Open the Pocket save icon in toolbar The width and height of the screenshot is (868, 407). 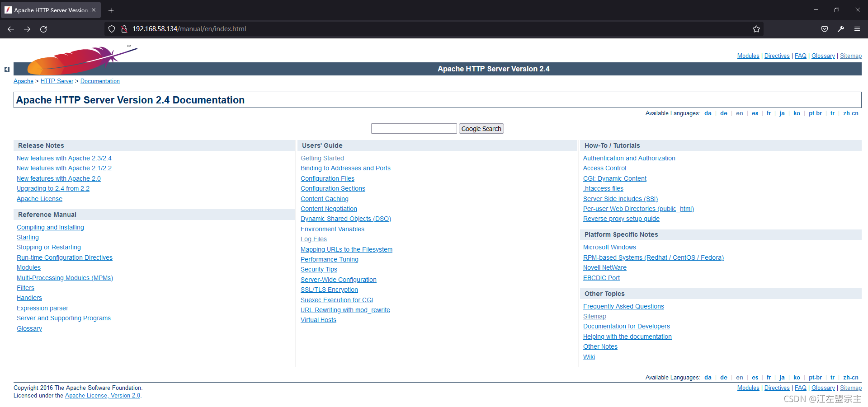pos(825,29)
